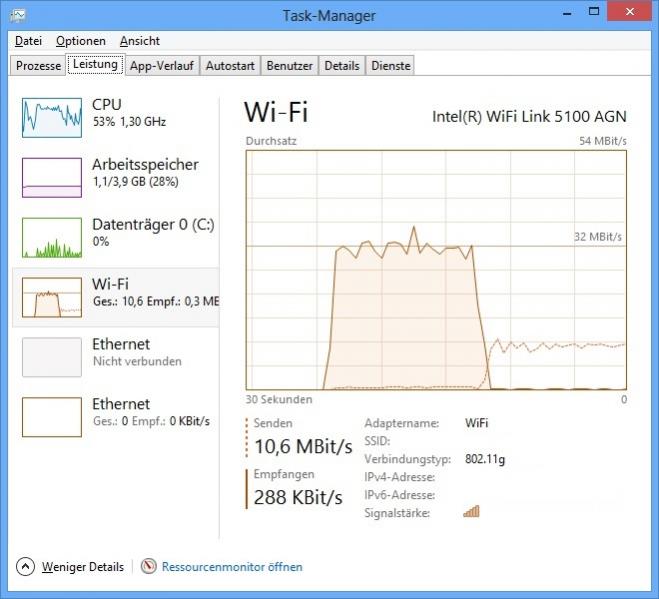Switch to the Prozesse tab

tap(39, 66)
